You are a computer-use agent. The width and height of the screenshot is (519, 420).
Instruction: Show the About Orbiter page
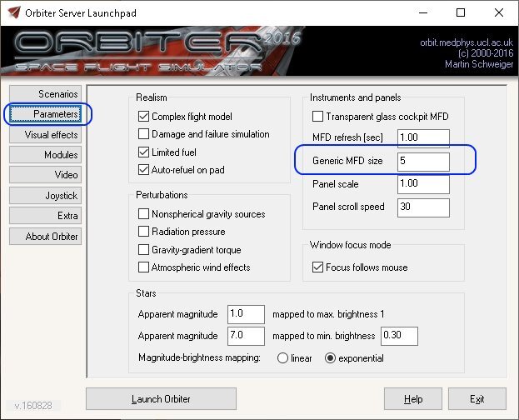pyautogui.click(x=45, y=237)
